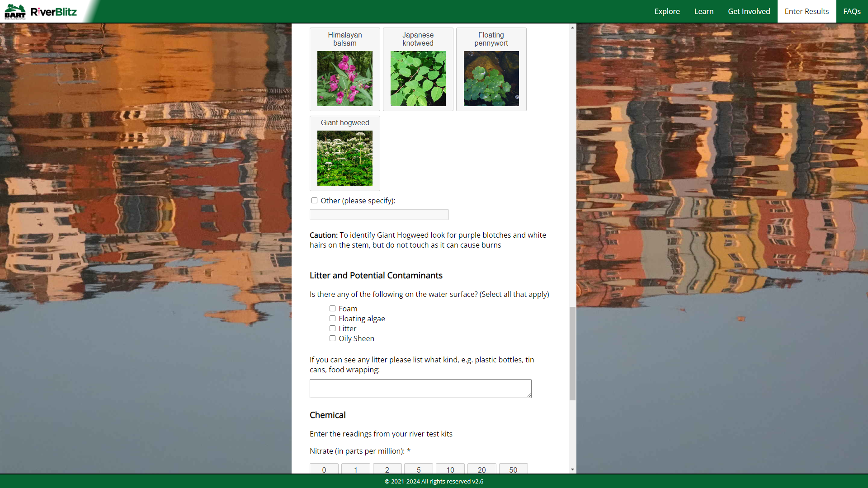Screen dimensions: 868x488
Task: Toggle the Oily Sheen checkbox
Action: pyautogui.click(x=333, y=338)
